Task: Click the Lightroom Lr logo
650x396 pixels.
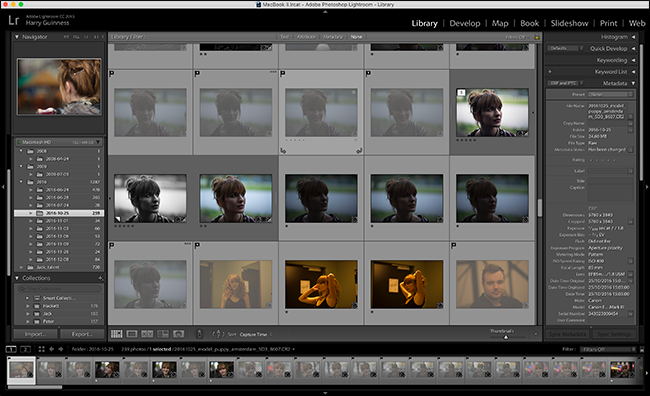Action: (14, 20)
